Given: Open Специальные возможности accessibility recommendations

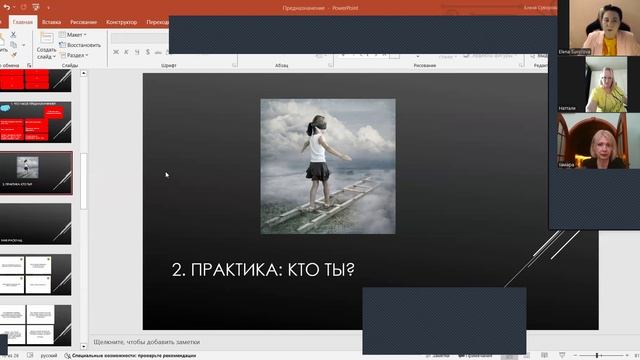Looking at the screenshot, I should (130, 356).
